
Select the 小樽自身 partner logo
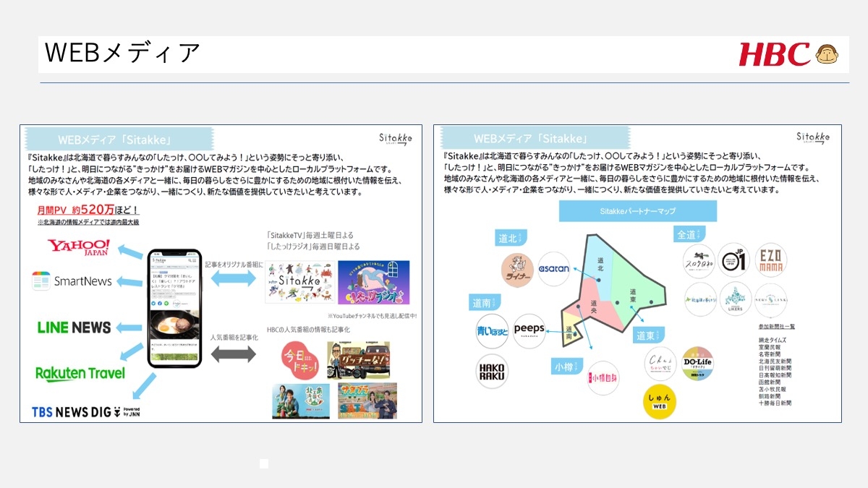pyautogui.click(x=603, y=377)
